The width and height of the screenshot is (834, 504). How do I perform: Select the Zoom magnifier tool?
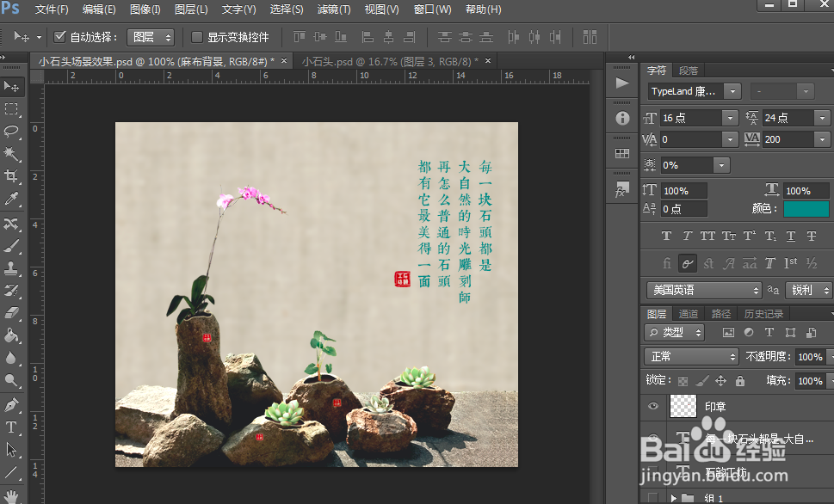(11, 380)
